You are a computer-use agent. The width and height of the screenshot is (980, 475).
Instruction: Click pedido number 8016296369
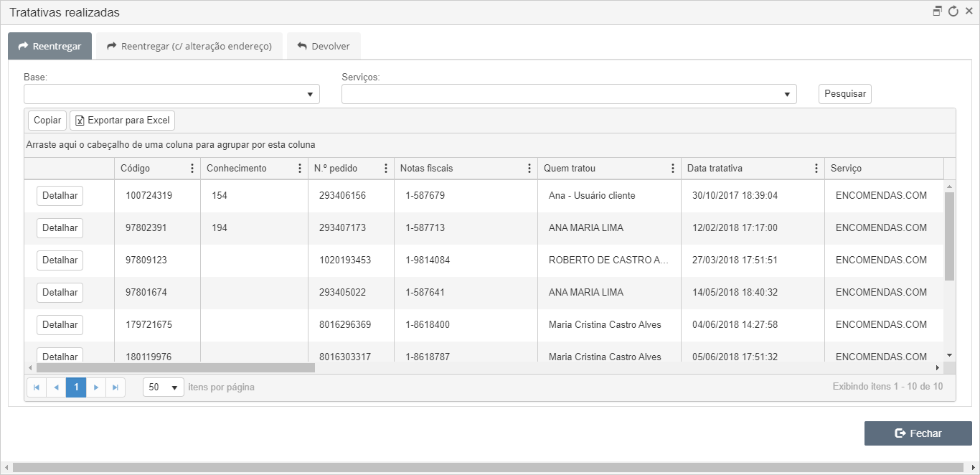click(x=345, y=325)
